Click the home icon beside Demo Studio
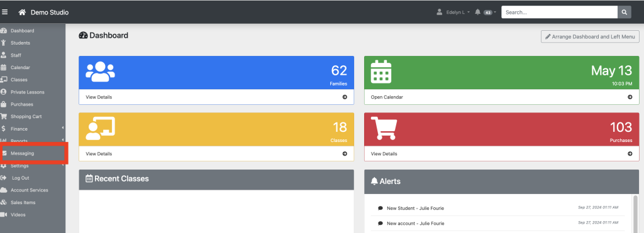This screenshot has height=233, width=644. click(x=22, y=13)
